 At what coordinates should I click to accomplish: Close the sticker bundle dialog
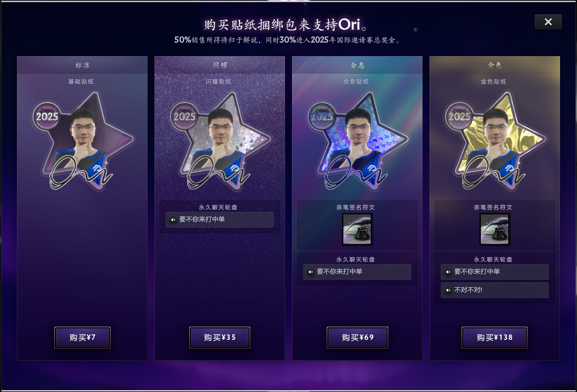(x=548, y=22)
